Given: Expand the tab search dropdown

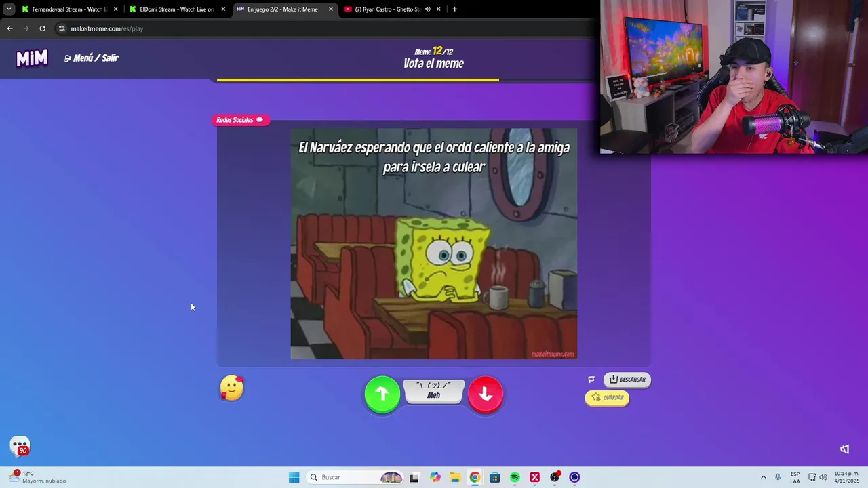Looking at the screenshot, I should coord(9,9).
